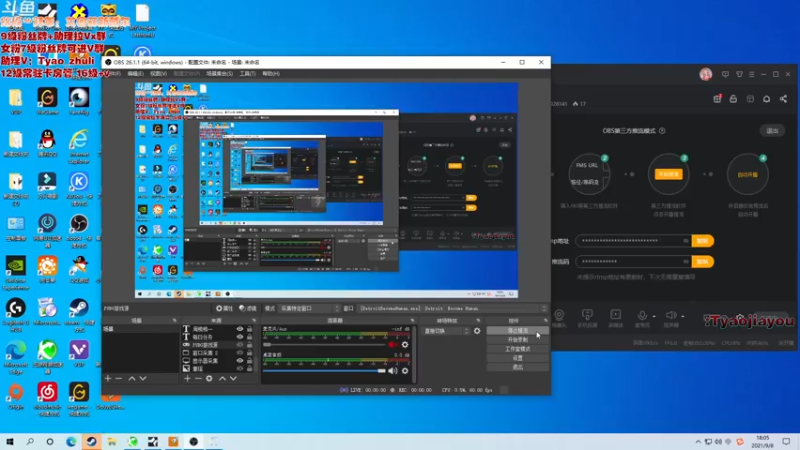Unmute the 麦克风/Aux red speaker icon
The image size is (800, 450).
point(392,345)
